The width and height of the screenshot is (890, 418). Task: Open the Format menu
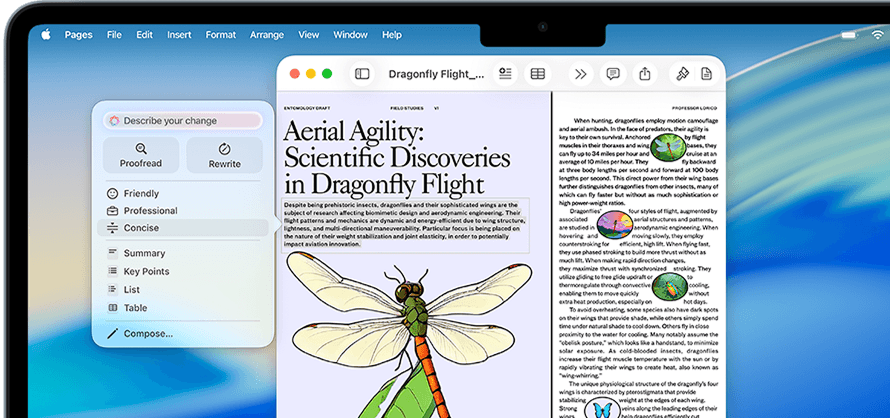coord(221,35)
